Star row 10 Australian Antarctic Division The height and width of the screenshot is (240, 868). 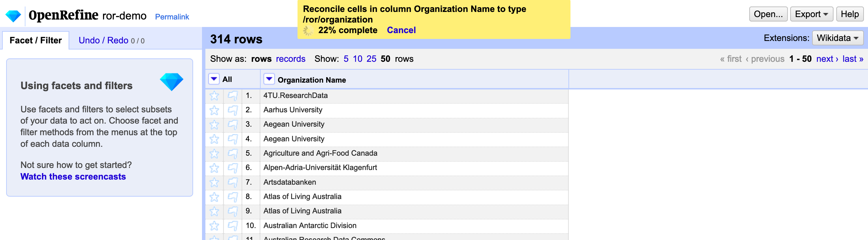(214, 226)
